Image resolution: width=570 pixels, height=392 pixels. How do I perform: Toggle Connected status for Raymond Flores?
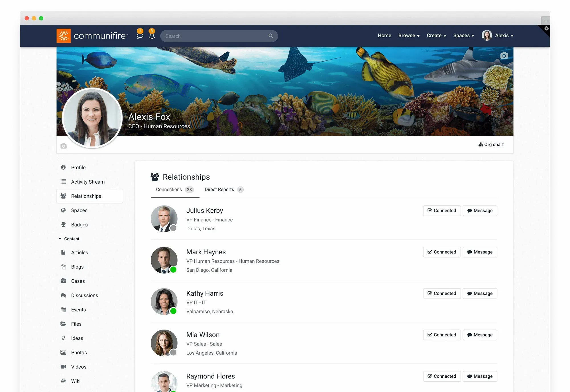click(x=442, y=376)
